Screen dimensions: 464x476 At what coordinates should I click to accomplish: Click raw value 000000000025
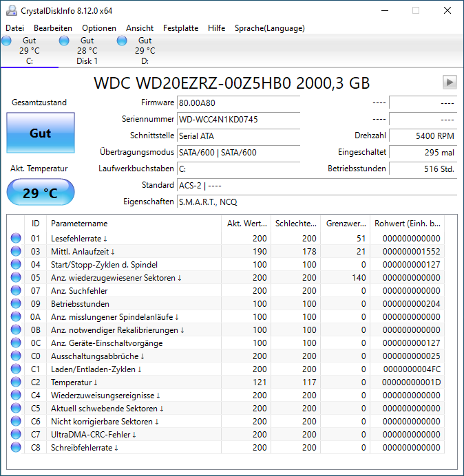click(x=411, y=356)
